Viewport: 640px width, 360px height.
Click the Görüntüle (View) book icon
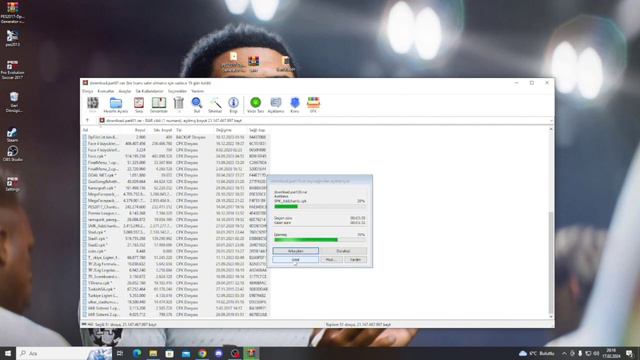[x=159, y=105]
